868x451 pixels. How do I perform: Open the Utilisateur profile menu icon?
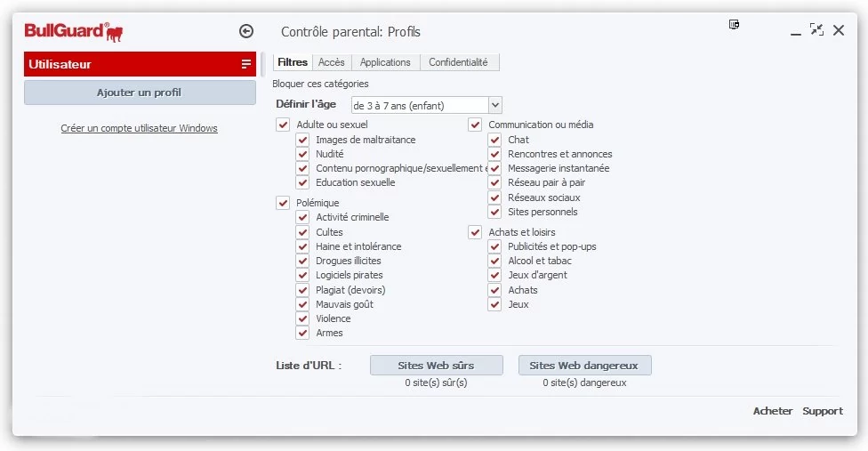[x=246, y=64]
